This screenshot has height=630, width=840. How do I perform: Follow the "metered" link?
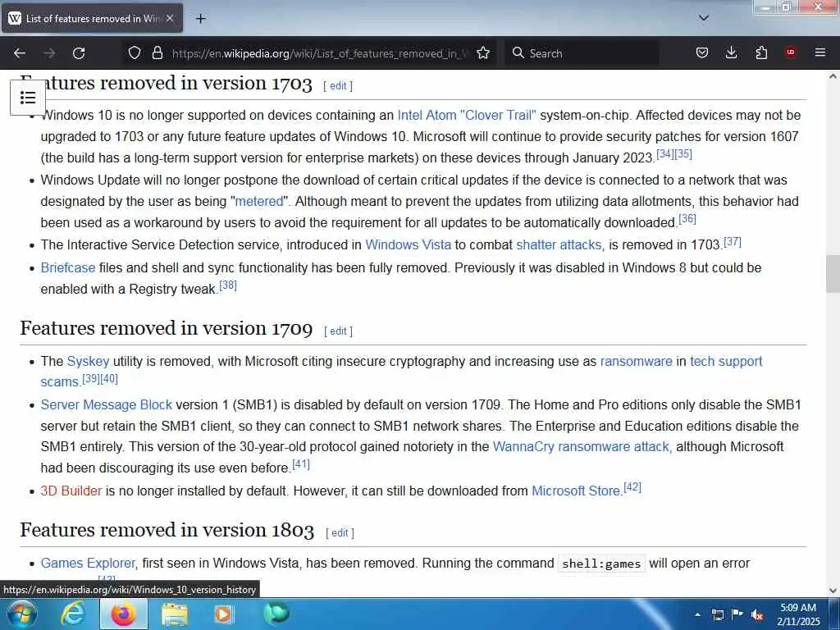(x=259, y=202)
